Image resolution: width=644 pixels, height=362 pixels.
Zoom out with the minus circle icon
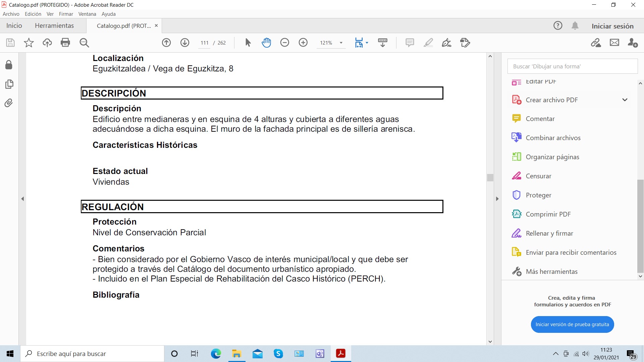tap(285, 43)
